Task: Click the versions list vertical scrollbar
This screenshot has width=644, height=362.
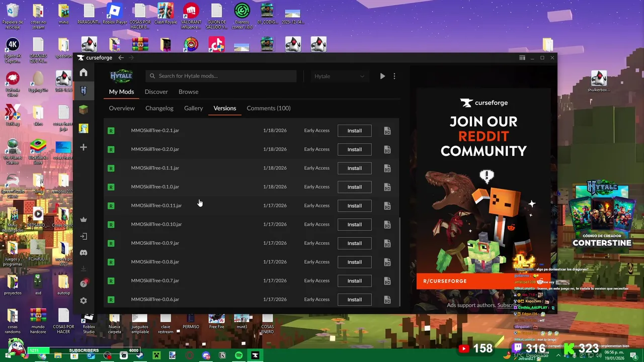Action: coord(399,261)
